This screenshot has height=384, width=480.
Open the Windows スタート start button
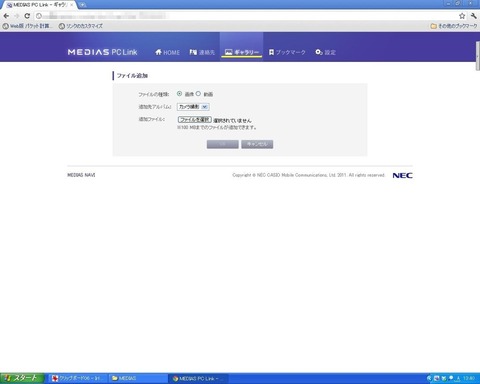coord(22,378)
